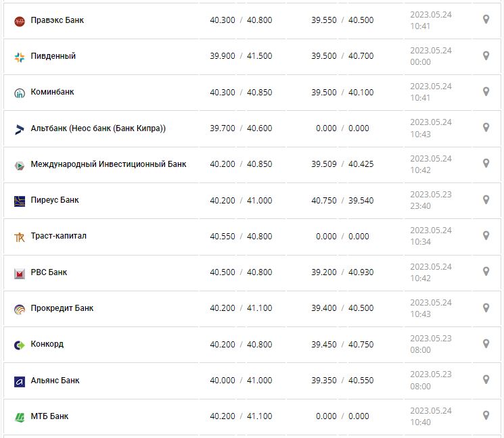Open the Международный Инвестиционный Банк link
Screen dimensions: 504x438
108,164
